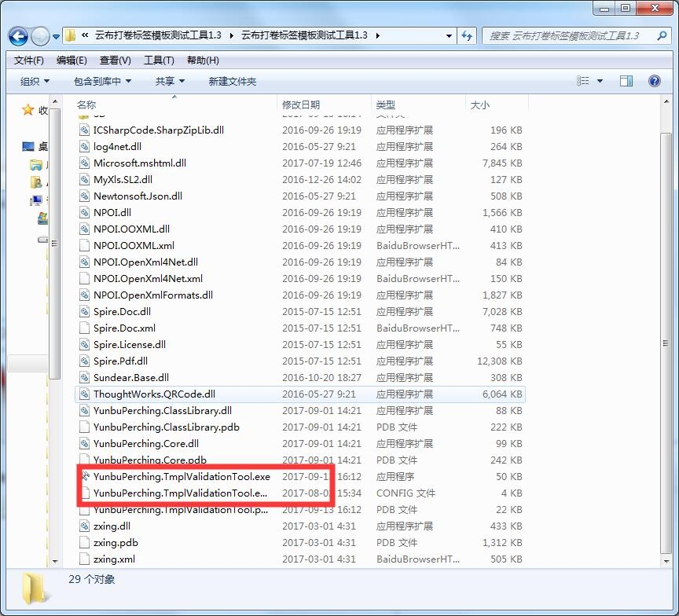The height and width of the screenshot is (616, 679).
Task: Select YunbuPerching.Core.pdb file name
Action: (150, 460)
